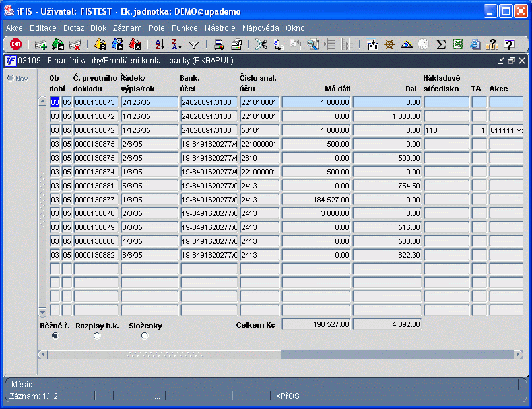The height and width of the screenshot is (409, 532).
Task: Open the Nástroje menu
Action: coord(220,28)
